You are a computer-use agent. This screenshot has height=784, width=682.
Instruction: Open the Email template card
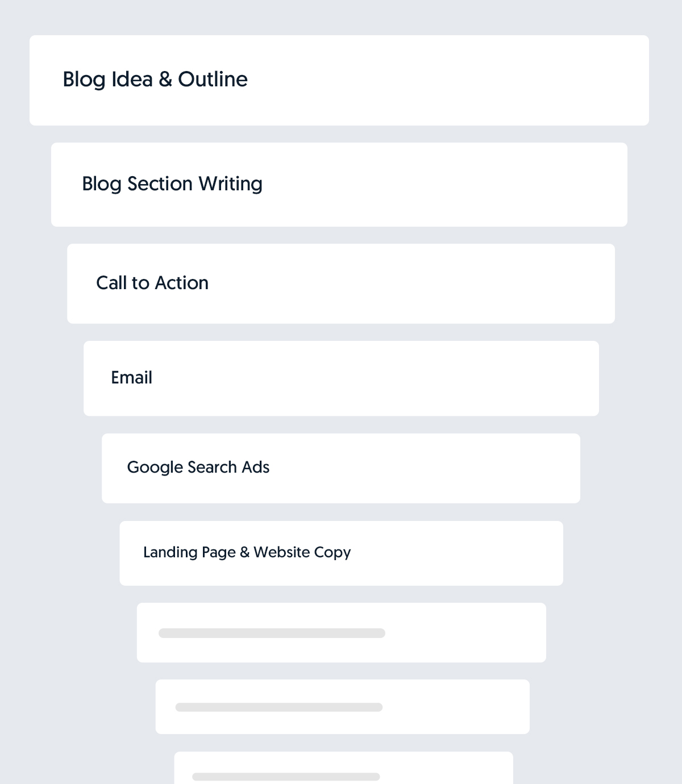[x=341, y=378]
